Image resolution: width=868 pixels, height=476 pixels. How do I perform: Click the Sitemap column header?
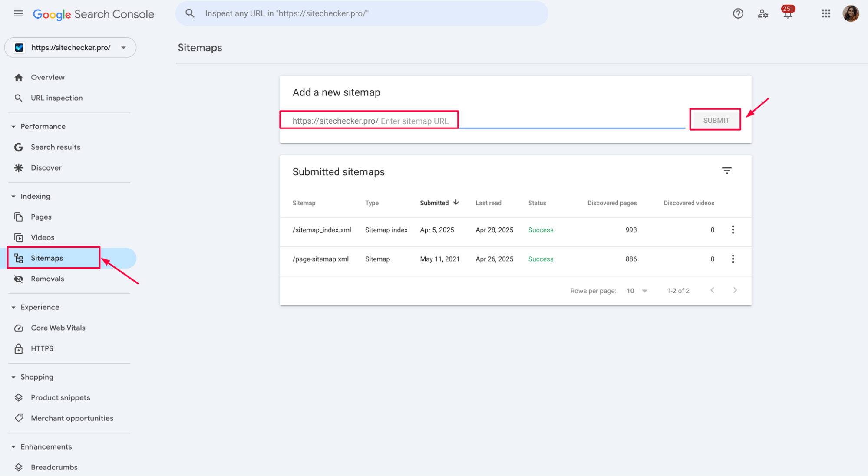[x=304, y=203]
